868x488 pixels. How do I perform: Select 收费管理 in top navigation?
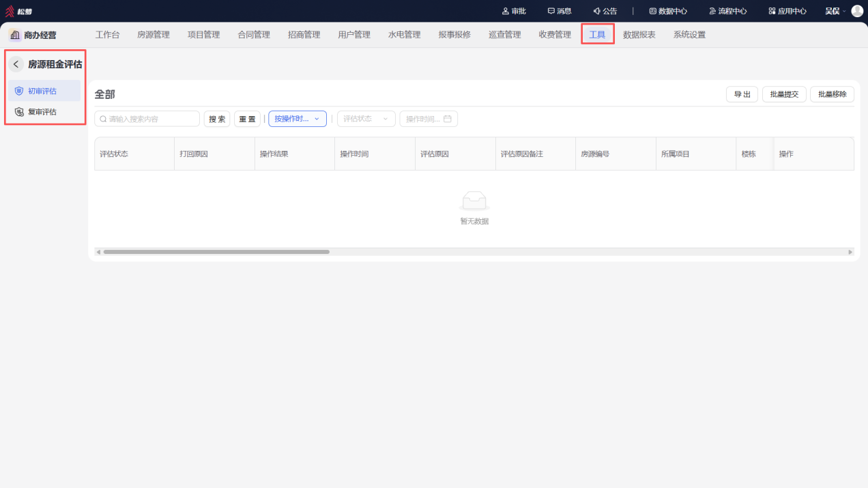point(555,35)
